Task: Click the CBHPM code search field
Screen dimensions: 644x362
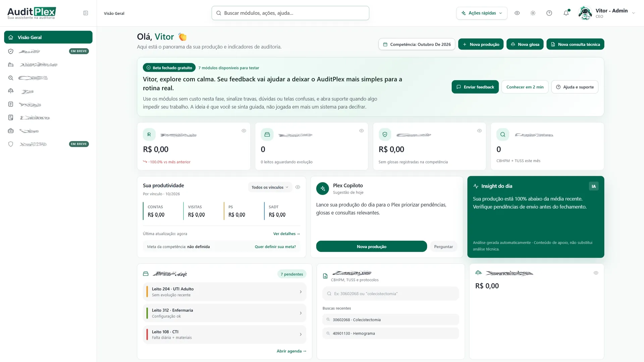Action: [x=391, y=294]
